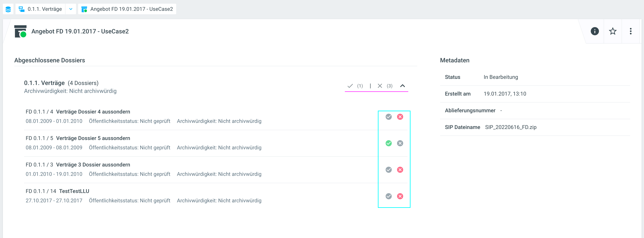Select Angebot FD 19.01.2017 - UseCase2 breadcrumb
The width and height of the screenshot is (644, 238).
[x=132, y=9]
